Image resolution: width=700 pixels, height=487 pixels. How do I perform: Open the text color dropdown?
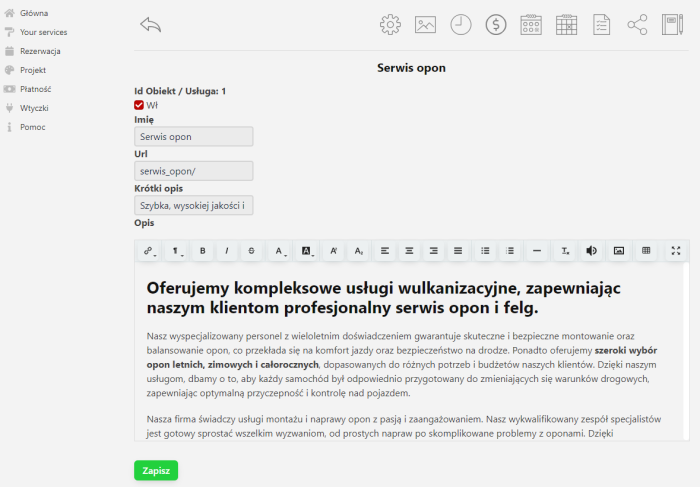pos(281,251)
